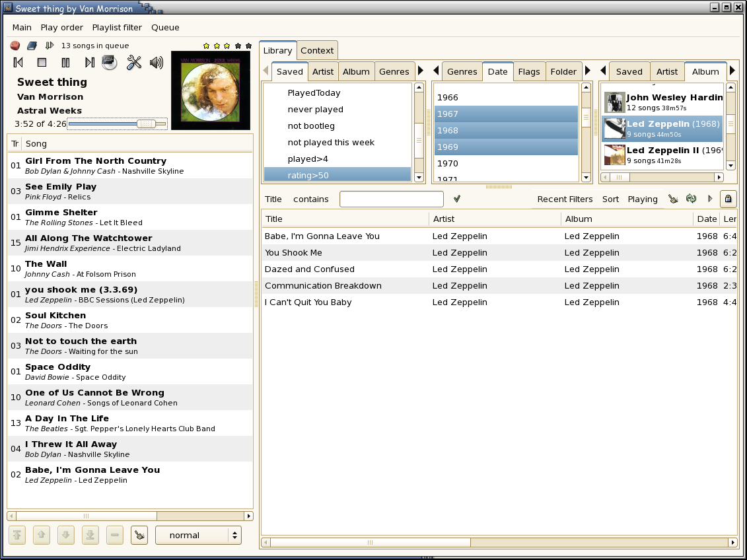Screen dimensions: 747x560
Task: Toggle the 1969 date selection
Action: pos(506,147)
